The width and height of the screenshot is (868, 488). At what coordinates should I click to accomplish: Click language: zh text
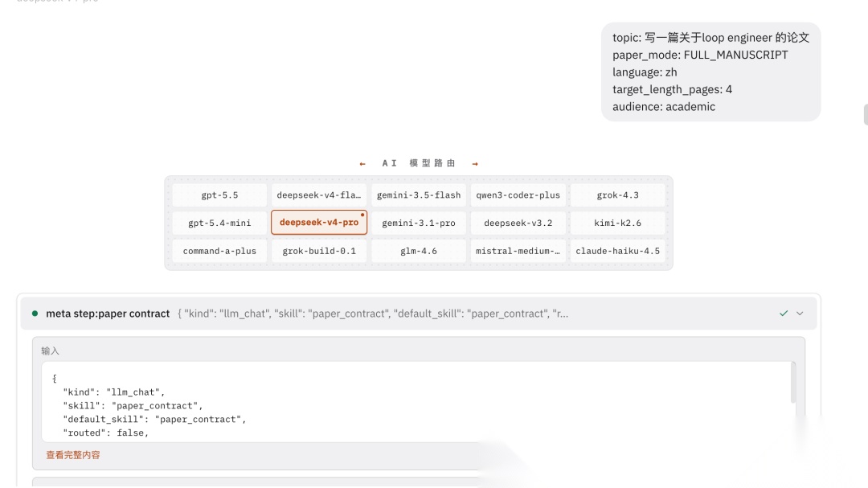(x=645, y=72)
